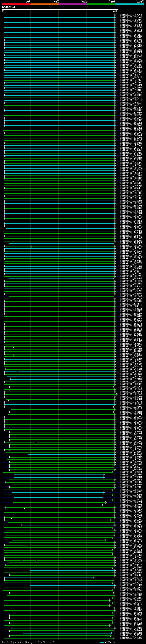Click the BP093248 query label
The width and height of the screenshot is (146, 644).
click(x=8, y=8)
